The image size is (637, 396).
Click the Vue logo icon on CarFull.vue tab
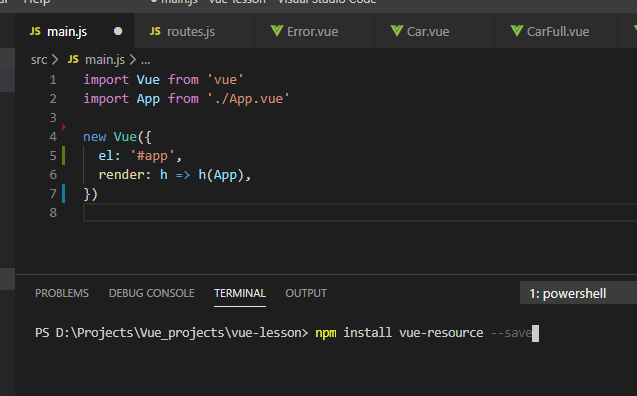(x=517, y=31)
